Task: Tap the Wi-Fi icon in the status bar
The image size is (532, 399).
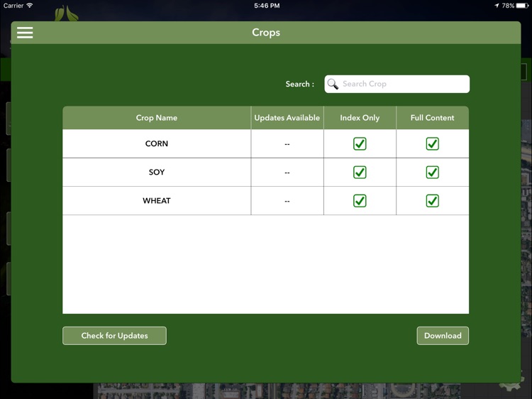Action: (30, 5)
